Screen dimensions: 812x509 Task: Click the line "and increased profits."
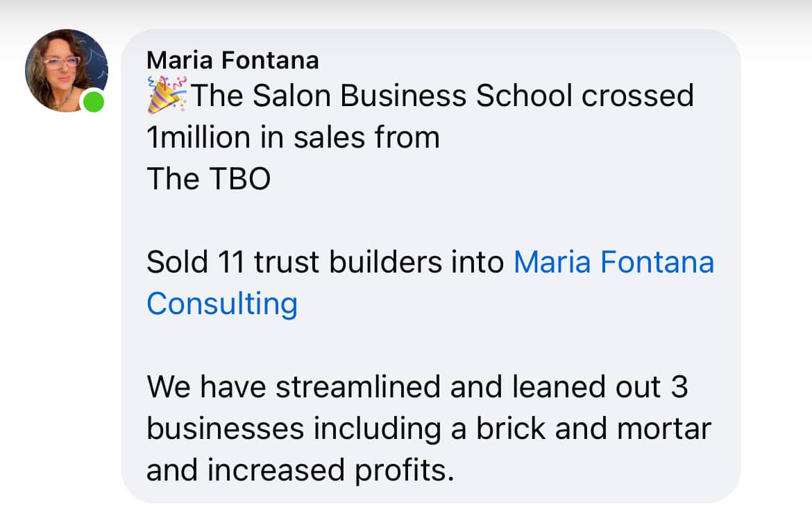[x=300, y=470]
